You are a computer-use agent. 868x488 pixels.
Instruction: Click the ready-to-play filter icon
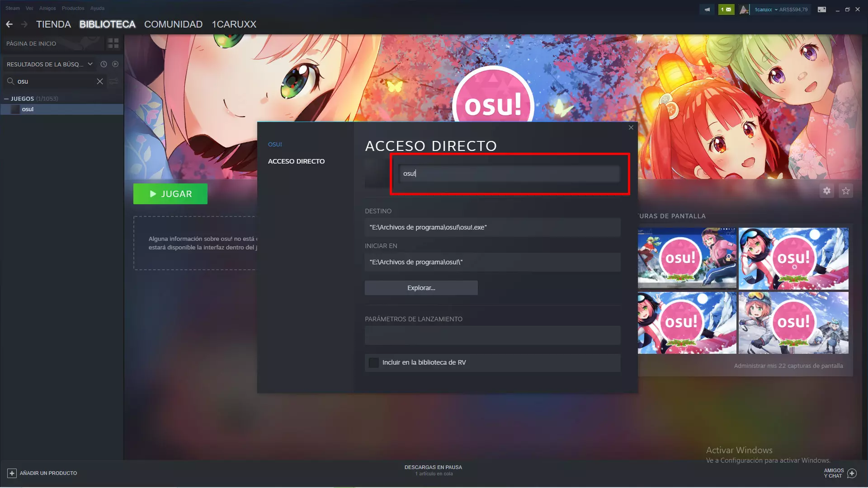tap(115, 64)
